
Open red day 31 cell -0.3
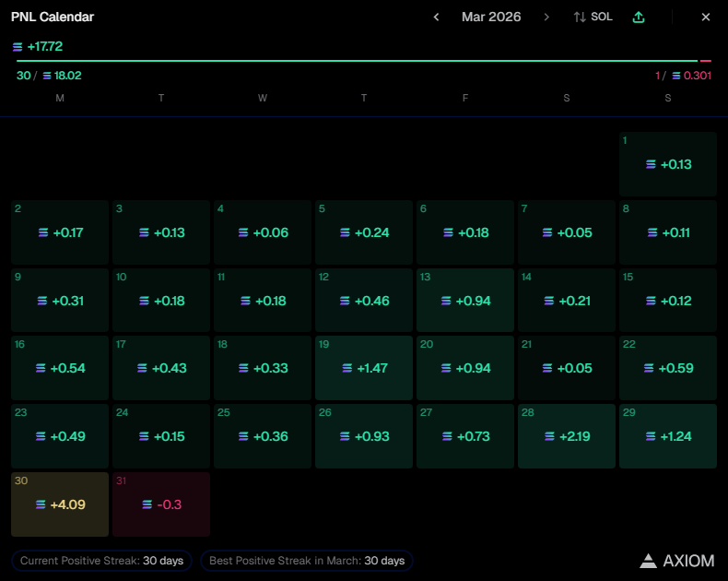[161, 504]
